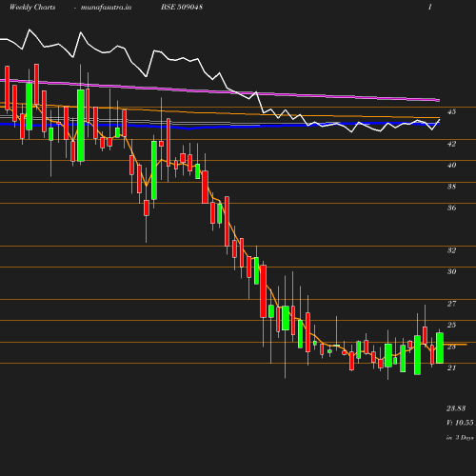Image resolution: width=476 pixels, height=476 pixels.
Task: Click the price axis label 30
Action: point(451,271)
